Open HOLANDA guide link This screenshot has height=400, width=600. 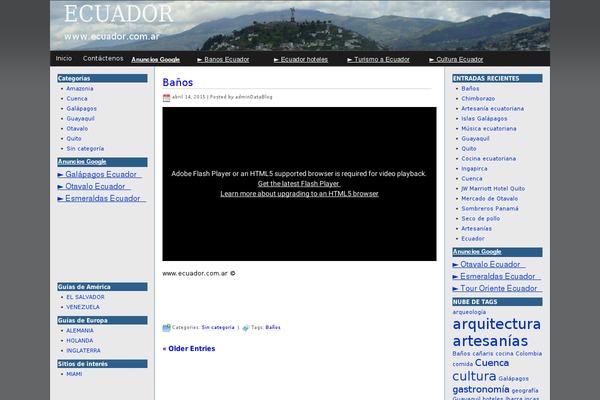[80, 341]
